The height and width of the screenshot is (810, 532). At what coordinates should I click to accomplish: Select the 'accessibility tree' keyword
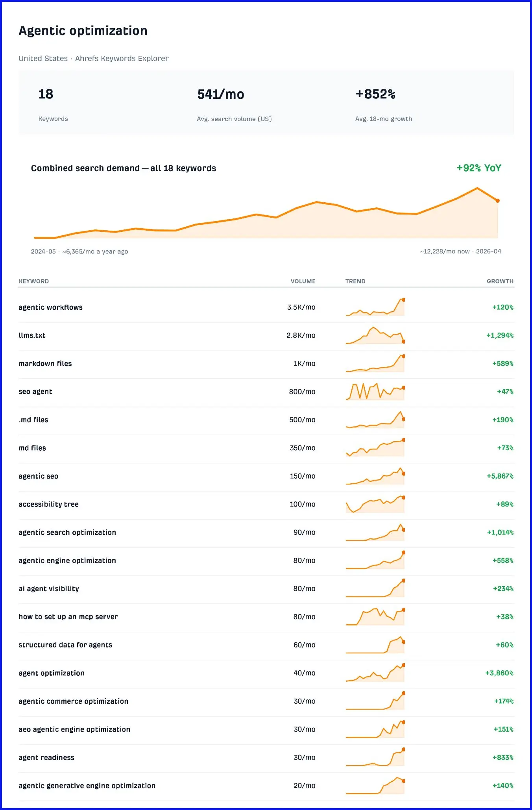coord(49,504)
